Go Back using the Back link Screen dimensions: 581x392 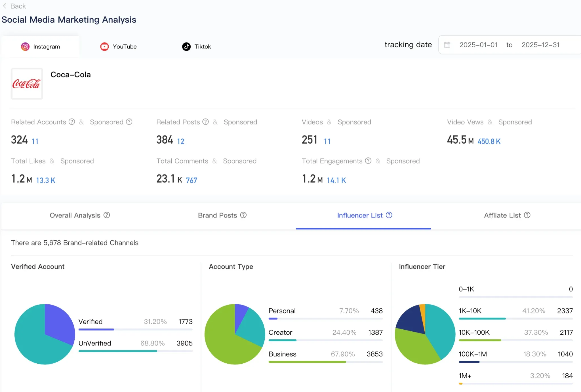(14, 6)
